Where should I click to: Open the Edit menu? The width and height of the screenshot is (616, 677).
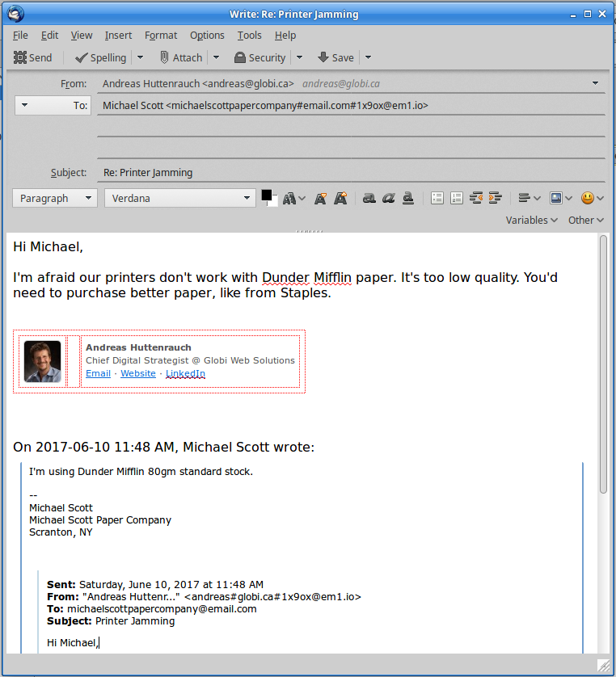pyautogui.click(x=49, y=36)
